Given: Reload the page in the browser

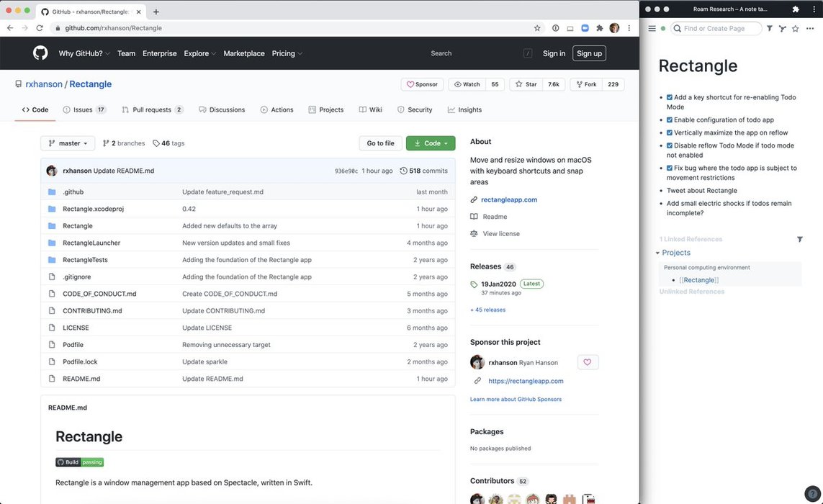Looking at the screenshot, I should coord(40,28).
